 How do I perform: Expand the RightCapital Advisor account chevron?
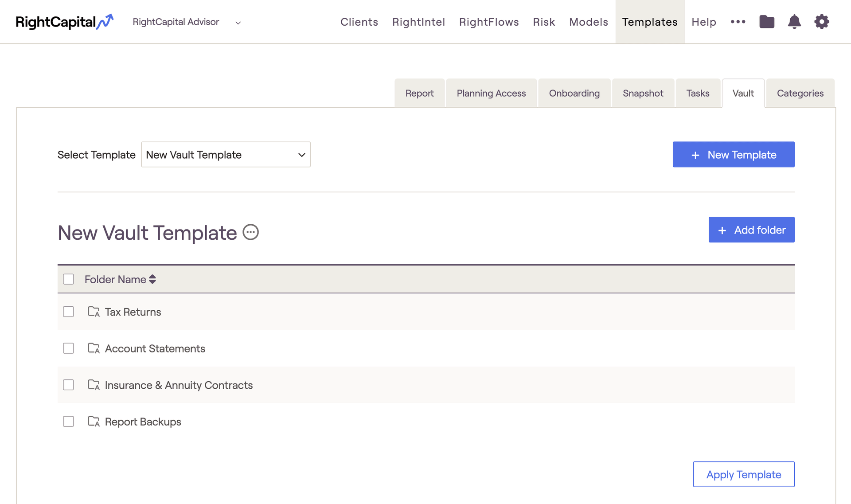point(238,23)
